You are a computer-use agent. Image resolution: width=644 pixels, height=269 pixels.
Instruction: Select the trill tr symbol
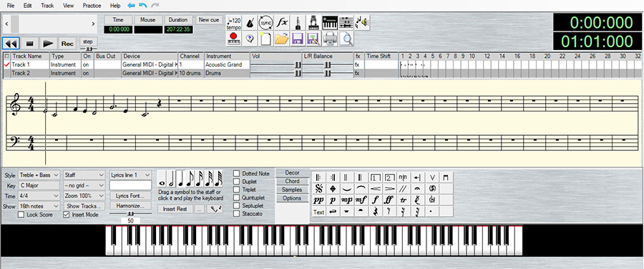(x=404, y=200)
